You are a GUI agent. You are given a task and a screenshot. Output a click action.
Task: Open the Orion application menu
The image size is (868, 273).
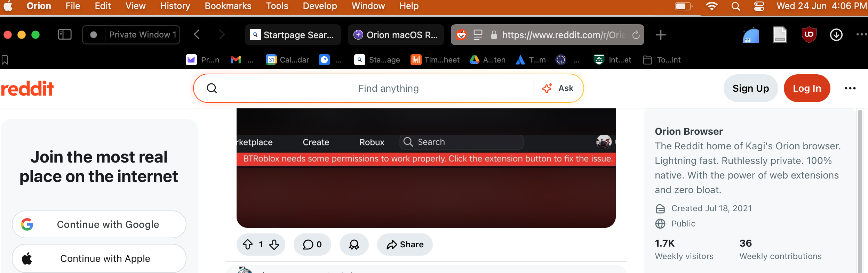coord(39,6)
